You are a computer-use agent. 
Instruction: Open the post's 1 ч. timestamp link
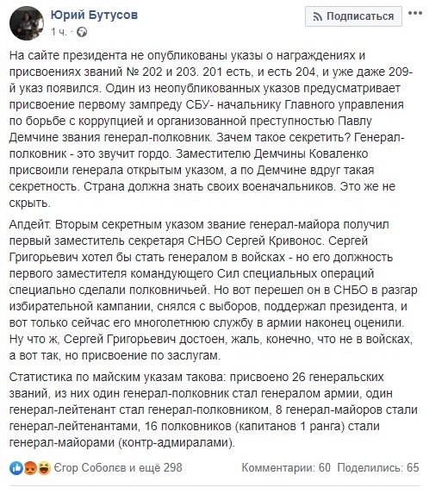pos(59,32)
